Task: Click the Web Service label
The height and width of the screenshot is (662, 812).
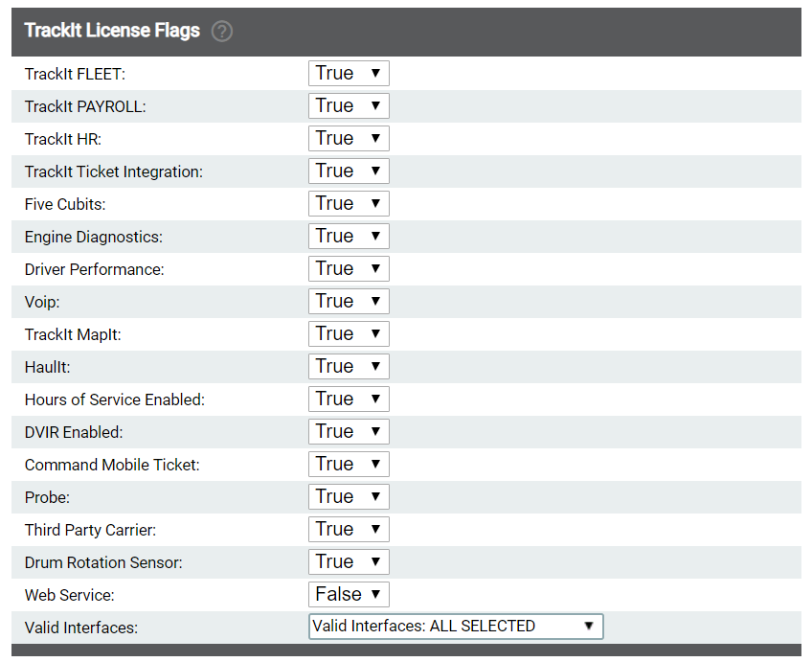Action: click(69, 596)
